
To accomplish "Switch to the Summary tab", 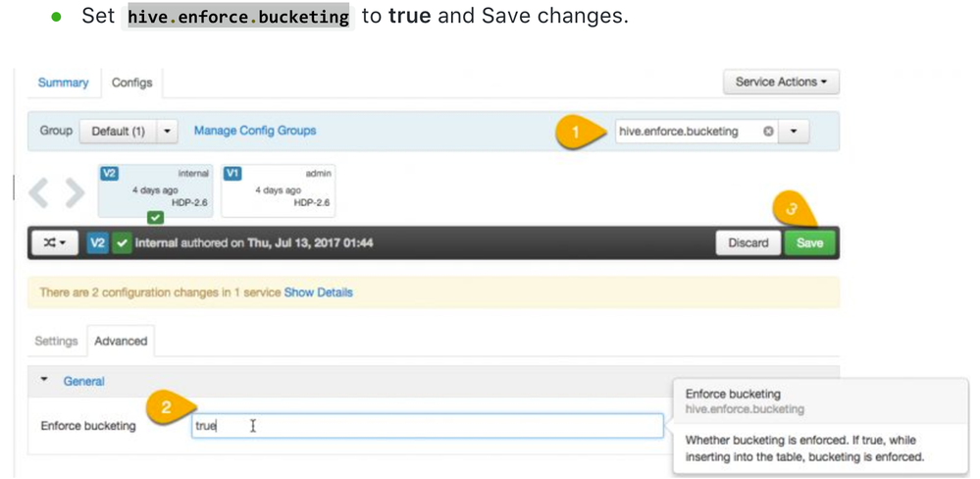I will (x=63, y=82).
